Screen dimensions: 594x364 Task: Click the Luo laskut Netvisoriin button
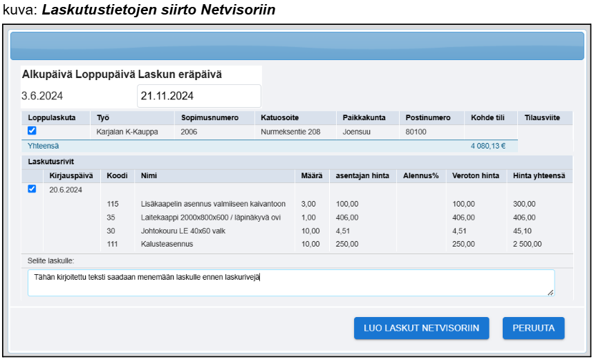click(421, 328)
